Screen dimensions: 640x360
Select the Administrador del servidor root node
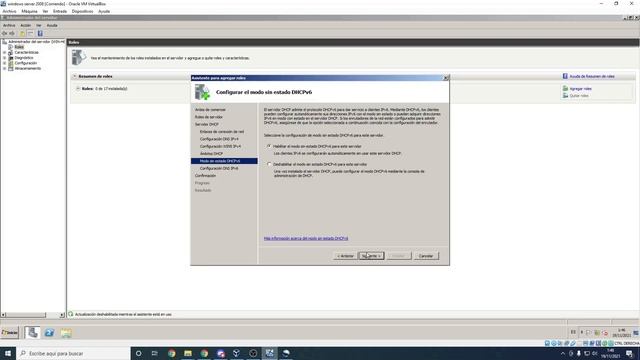pyautogui.click(x=36, y=42)
